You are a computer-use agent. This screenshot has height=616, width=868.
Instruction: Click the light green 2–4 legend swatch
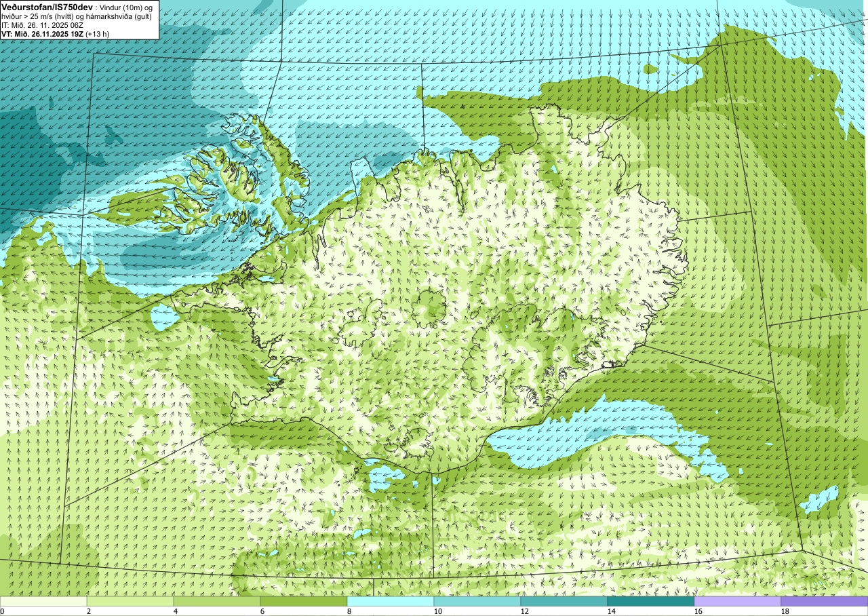click(x=130, y=601)
